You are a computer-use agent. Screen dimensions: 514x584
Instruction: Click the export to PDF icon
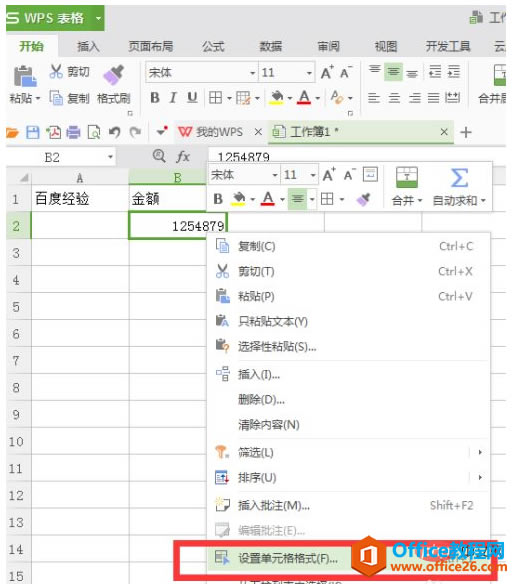[x=54, y=132]
